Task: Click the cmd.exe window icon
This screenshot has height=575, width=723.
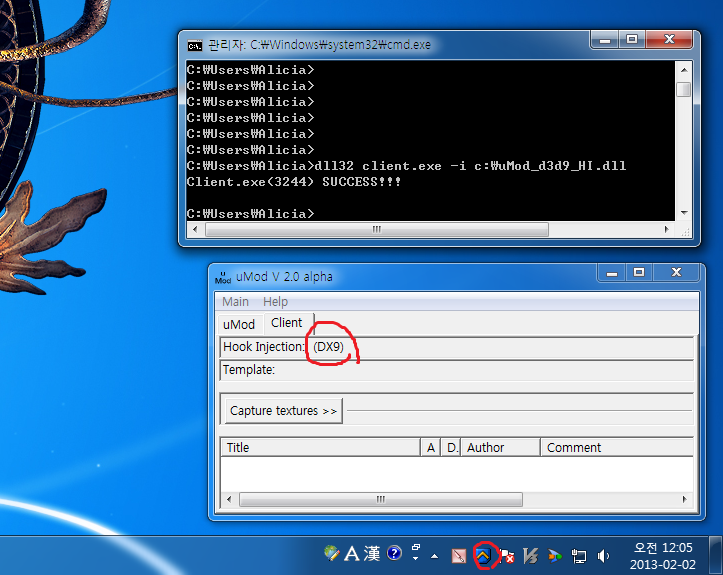Action: coord(194,44)
